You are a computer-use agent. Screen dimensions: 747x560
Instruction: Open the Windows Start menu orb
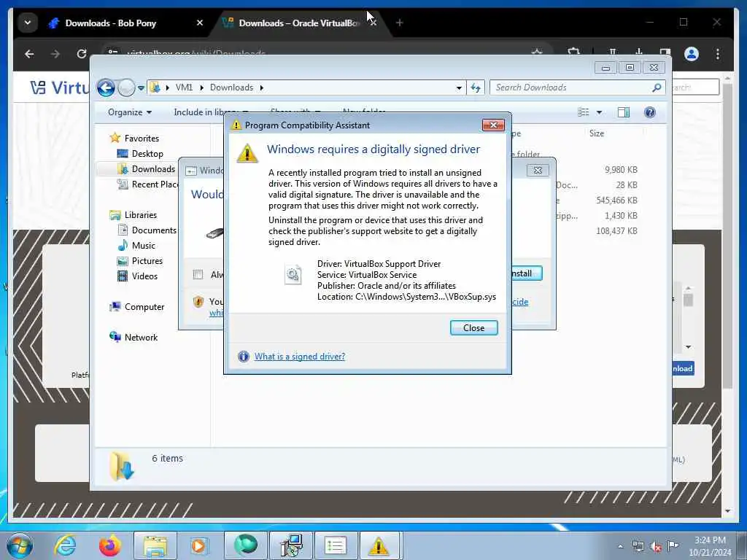point(20,545)
